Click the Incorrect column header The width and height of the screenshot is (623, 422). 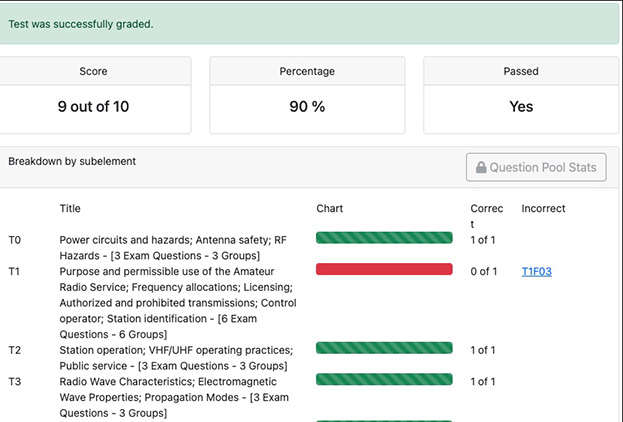click(543, 209)
